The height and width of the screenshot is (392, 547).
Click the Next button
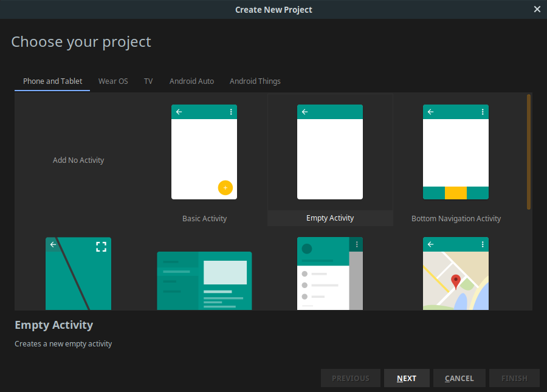pos(406,377)
